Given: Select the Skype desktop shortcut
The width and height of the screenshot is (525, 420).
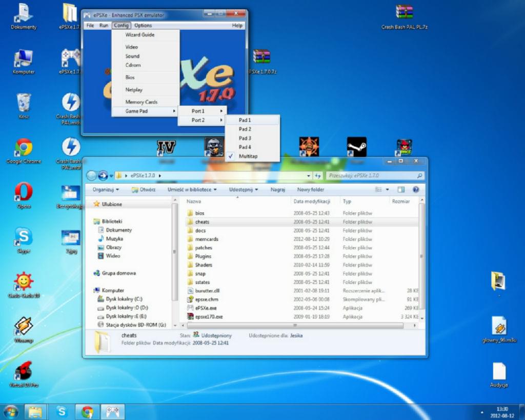Looking at the screenshot, I should coord(24,240).
